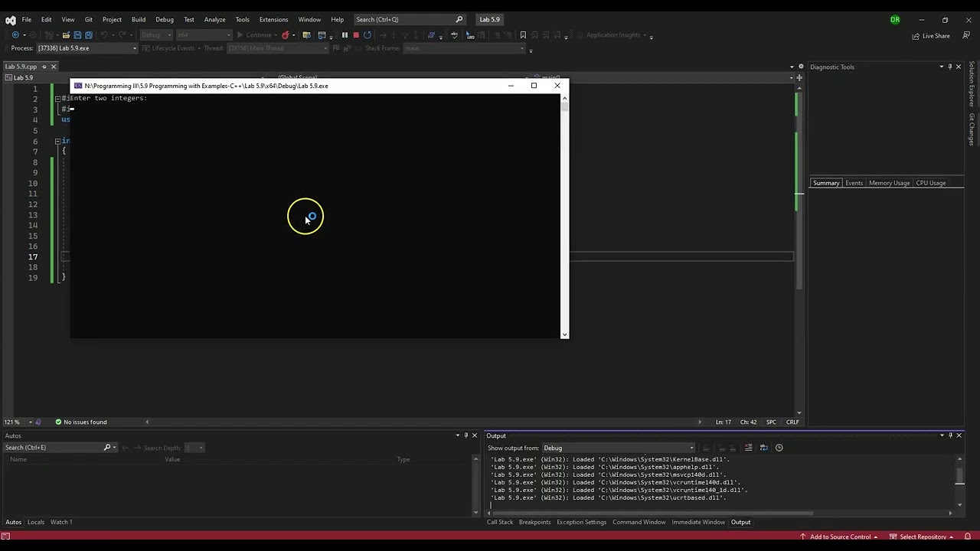Viewport: 980px width, 551px height.
Task: Close the Output panel
Action: [959, 435]
